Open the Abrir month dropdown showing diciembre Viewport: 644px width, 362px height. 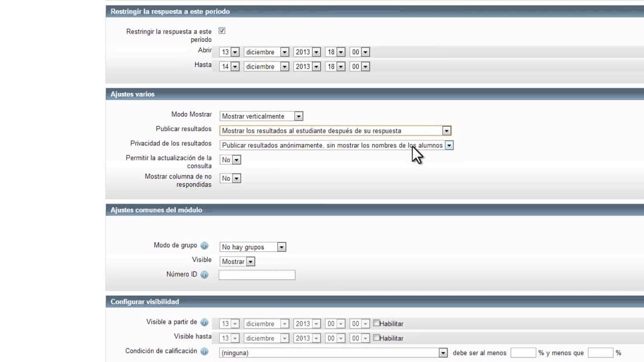267,52
